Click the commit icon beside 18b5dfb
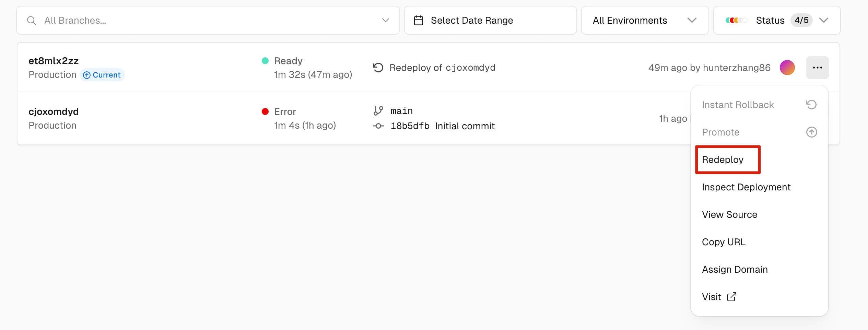Screen dimensions: 868x330 point(378,126)
